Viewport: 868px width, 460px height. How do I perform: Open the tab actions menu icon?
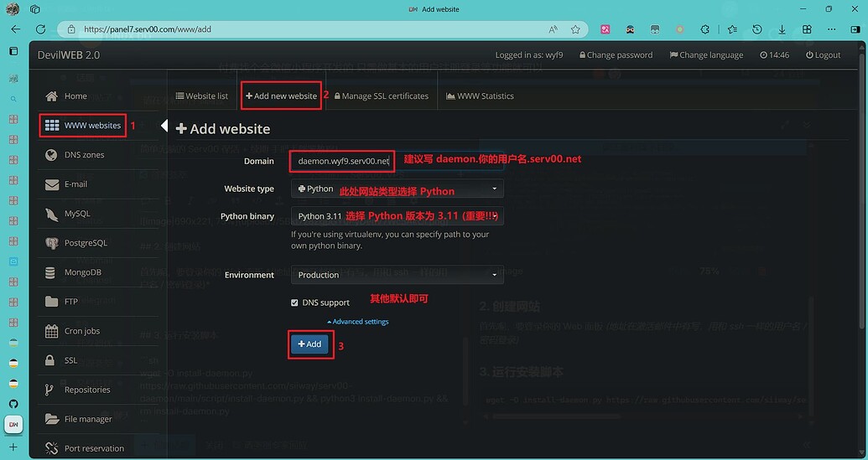pyautogui.click(x=13, y=51)
